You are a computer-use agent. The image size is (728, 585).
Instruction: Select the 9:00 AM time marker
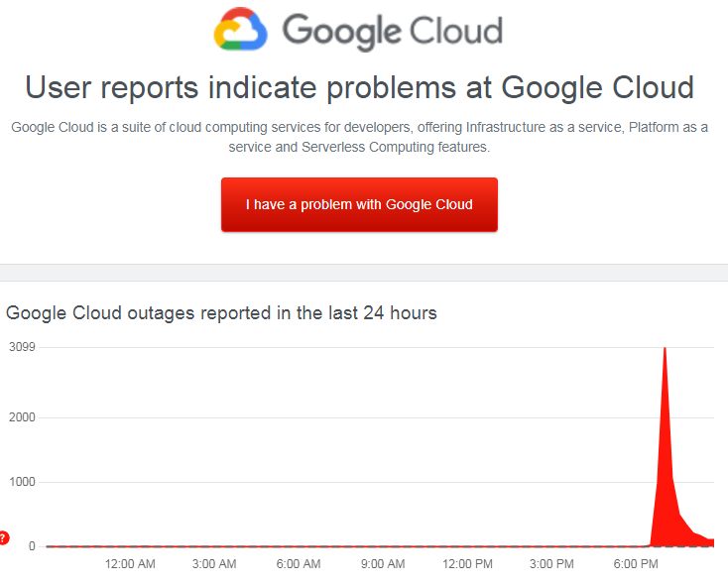(x=383, y=564)
